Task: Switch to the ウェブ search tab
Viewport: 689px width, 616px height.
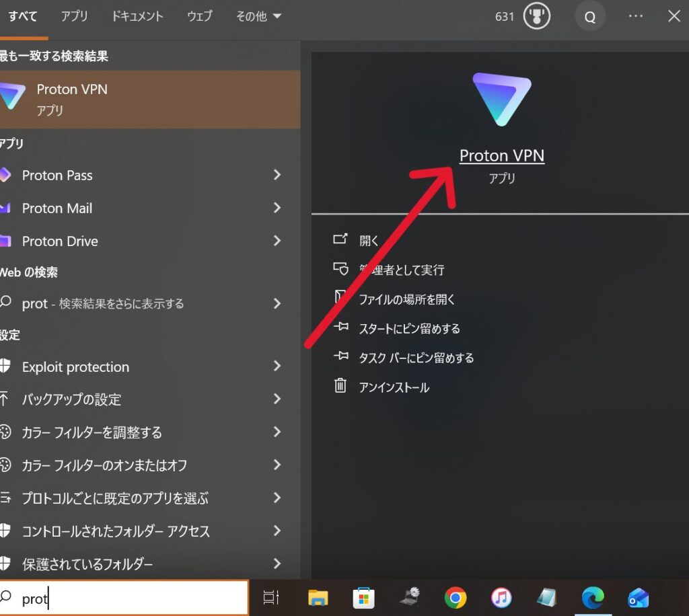Action: [199, 17]
